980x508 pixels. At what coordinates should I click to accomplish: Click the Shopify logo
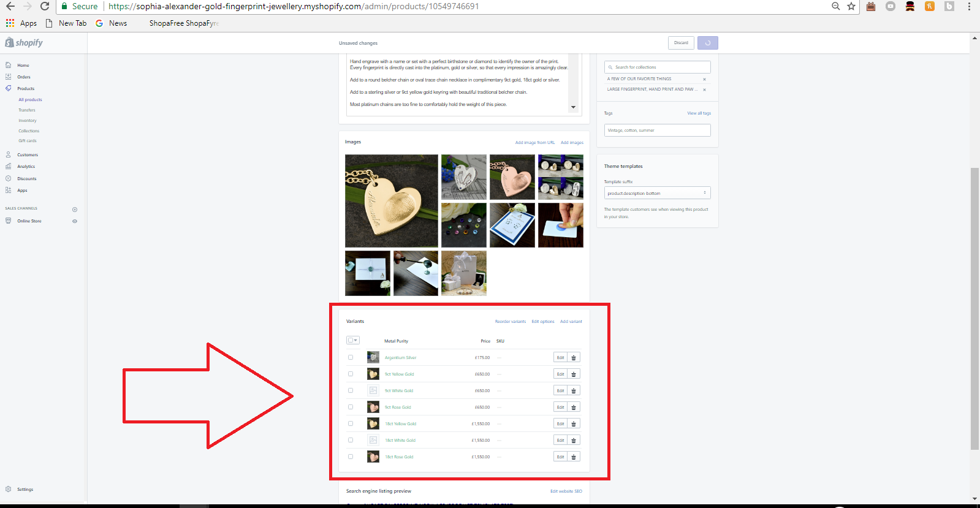(25, 43)
